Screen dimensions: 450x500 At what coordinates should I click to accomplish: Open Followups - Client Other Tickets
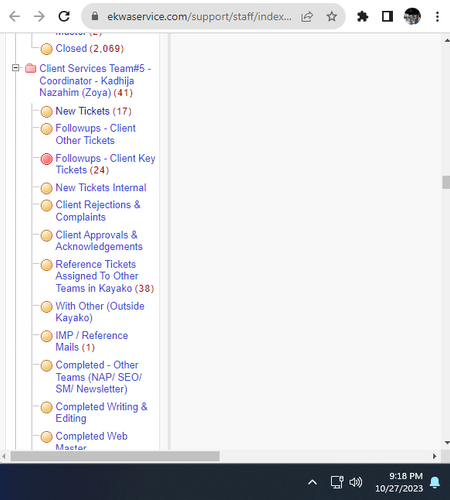pos(95,134)
